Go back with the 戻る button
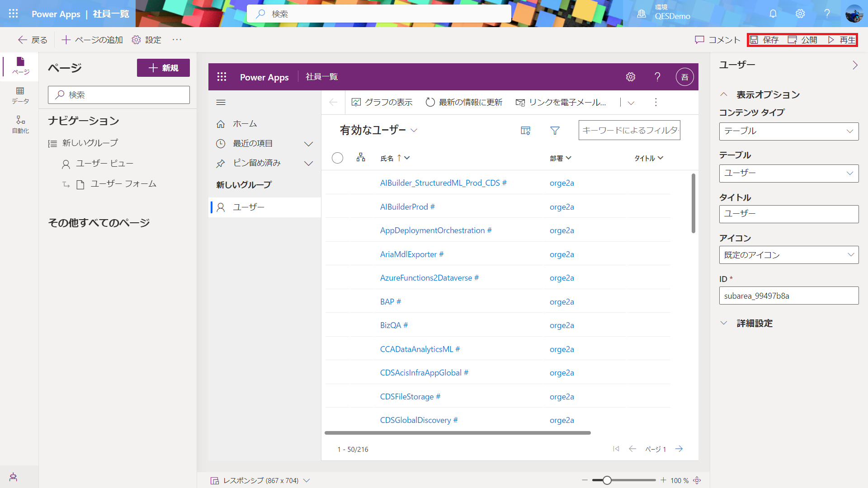This screenshot has width=868, height=488. (x=33, y=40)
